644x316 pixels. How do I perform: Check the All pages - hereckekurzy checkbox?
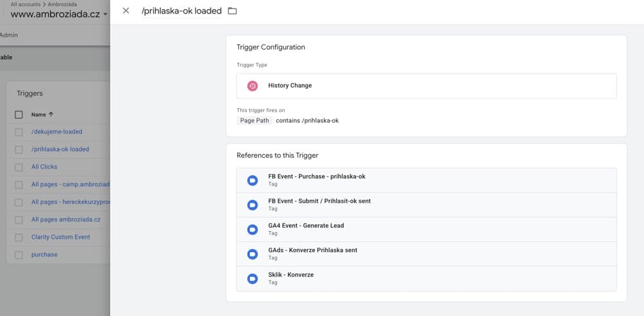[x=19, y=202]
